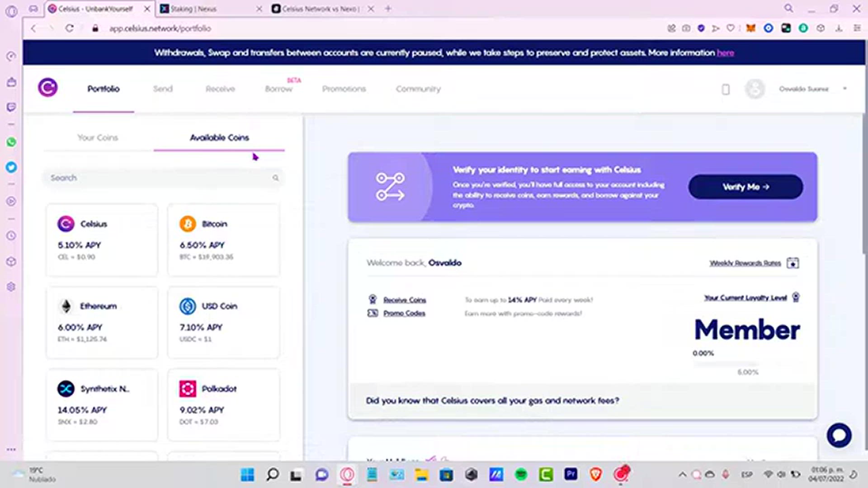Viewport: 868px width, 488px height.
Task: Switch to Staking | Nexus browser tab
Action: (x=212, y=9)
